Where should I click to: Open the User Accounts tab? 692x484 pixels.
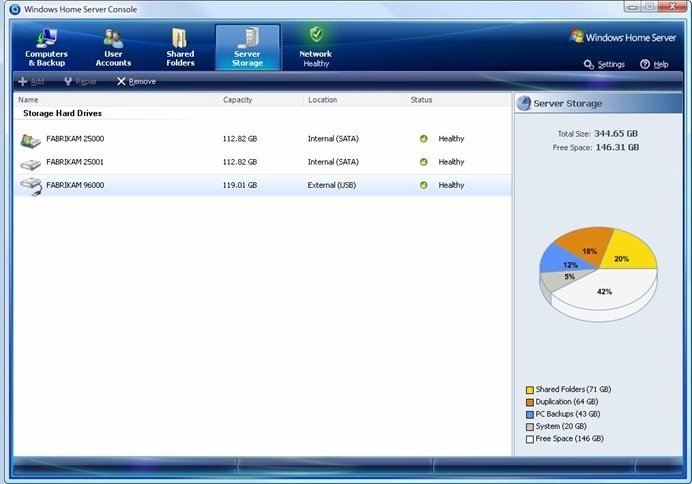113,48
